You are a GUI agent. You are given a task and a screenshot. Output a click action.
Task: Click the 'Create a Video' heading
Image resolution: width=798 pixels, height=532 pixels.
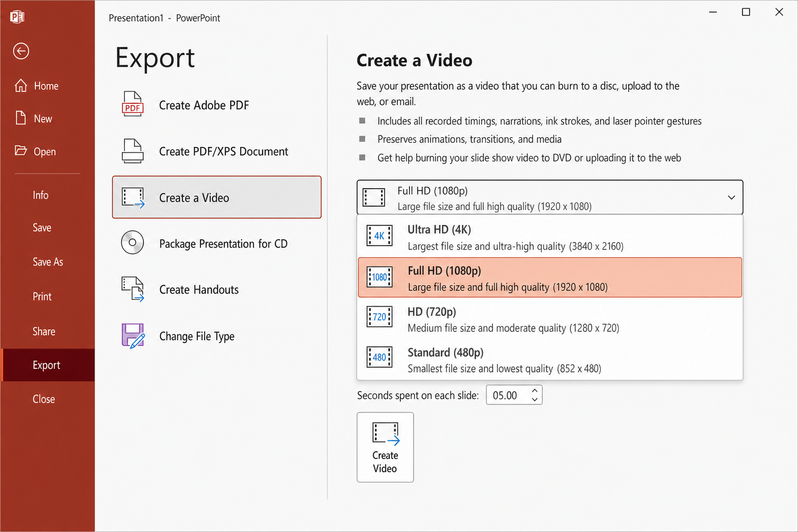pyautogui.click(x=414, y=60)
